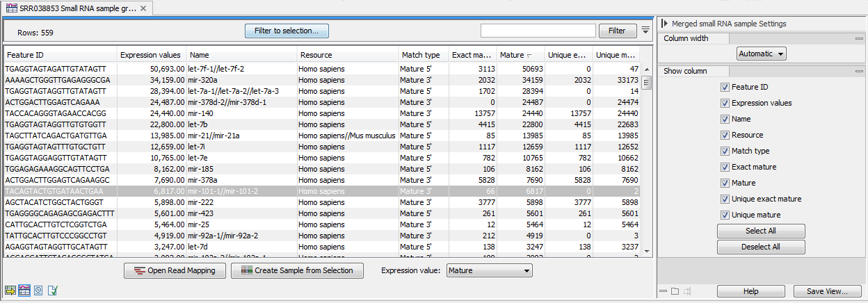The height and width of the screenshot is (303, 868).
Task: Toggle the Match type column checkbox
Action: tap(725, 151)
